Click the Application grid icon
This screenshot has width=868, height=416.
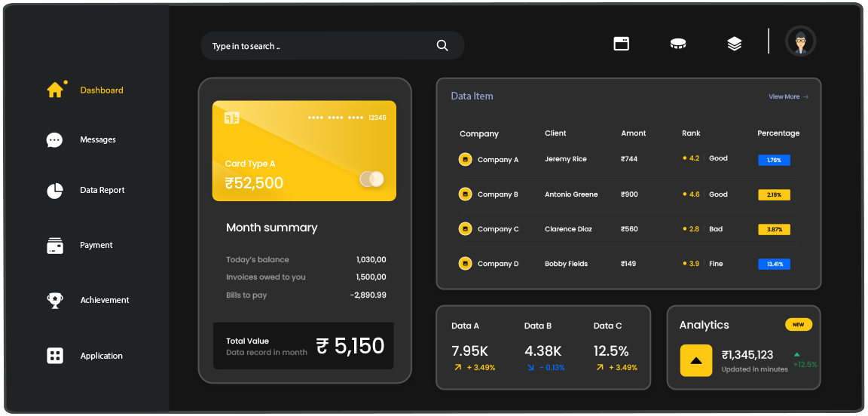pos(55,356)
